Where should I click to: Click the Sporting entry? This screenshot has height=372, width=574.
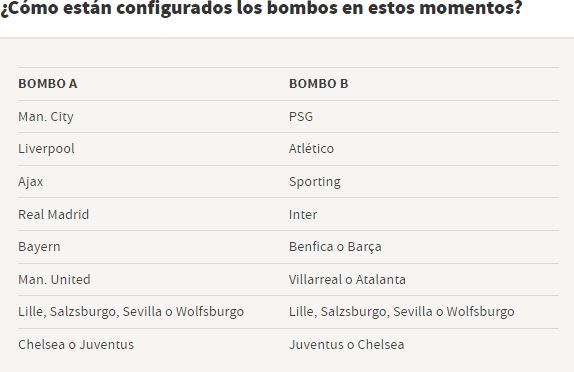click(x=315, y=182)
